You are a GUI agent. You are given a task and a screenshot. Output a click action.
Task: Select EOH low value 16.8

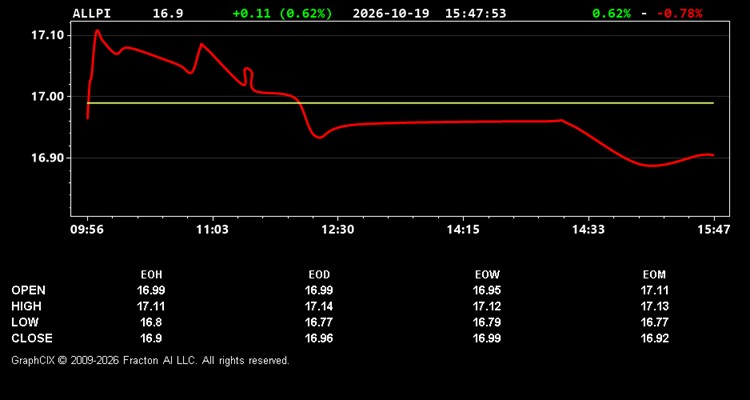(151, 322)
